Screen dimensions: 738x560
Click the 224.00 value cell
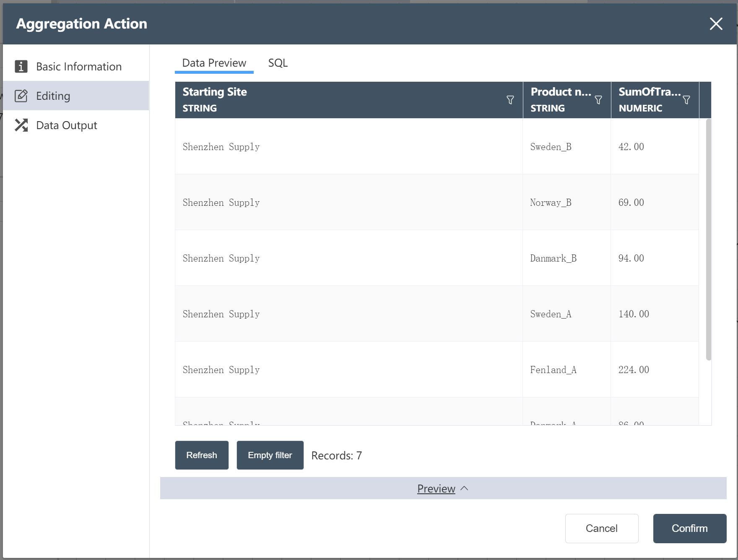pyautogui.click(x=655, y=369)
